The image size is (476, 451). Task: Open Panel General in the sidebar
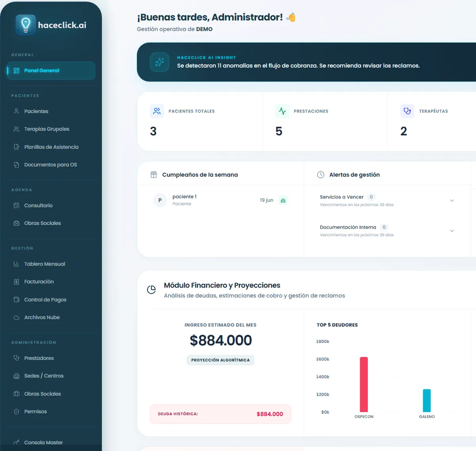[51, 71]
